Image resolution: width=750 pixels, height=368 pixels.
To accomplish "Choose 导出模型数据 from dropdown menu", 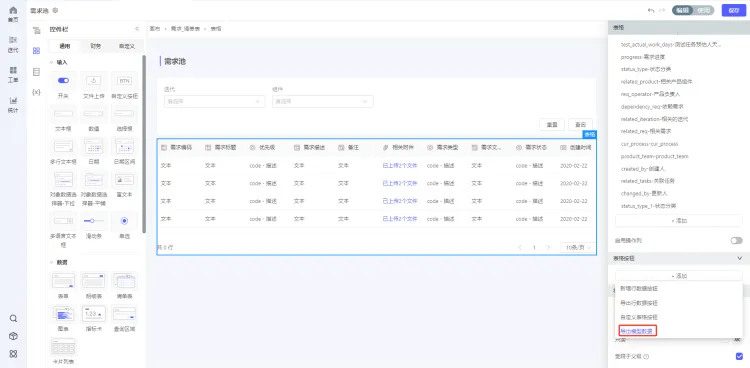I will click(x=638, y=331).
